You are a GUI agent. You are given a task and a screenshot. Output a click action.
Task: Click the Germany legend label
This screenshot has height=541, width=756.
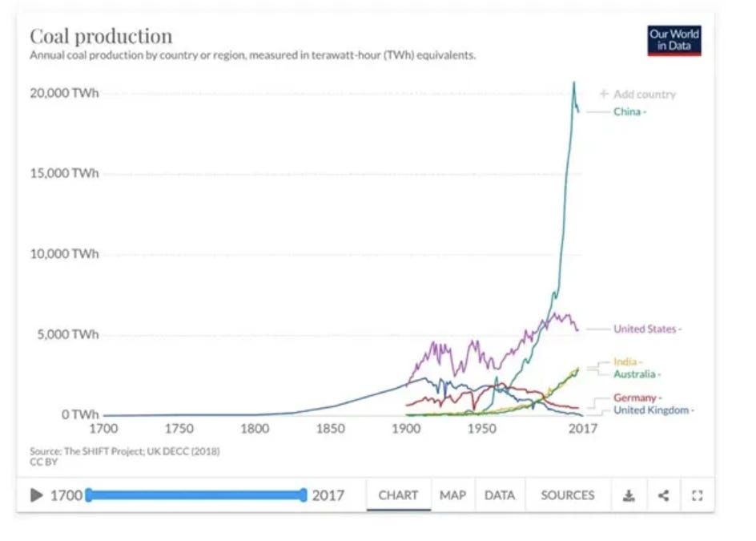[637, 398]
